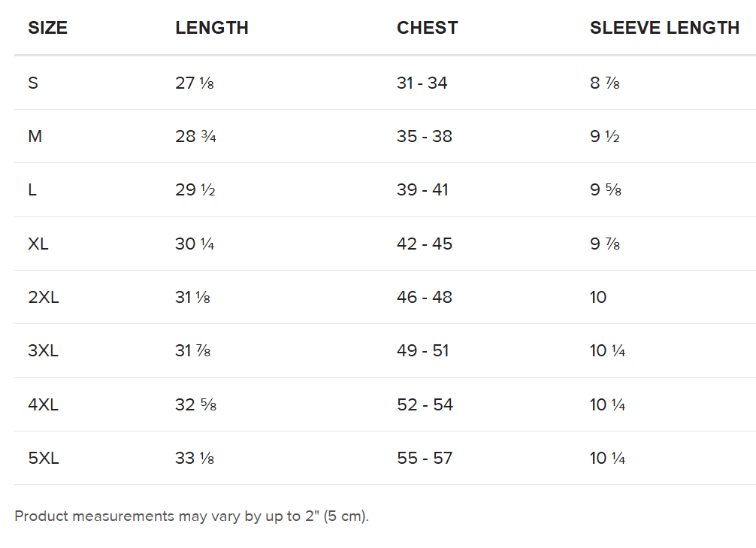Click the 27 ⅛ length value
Viewport: 756px width, 548px height.
click(195, 83)
